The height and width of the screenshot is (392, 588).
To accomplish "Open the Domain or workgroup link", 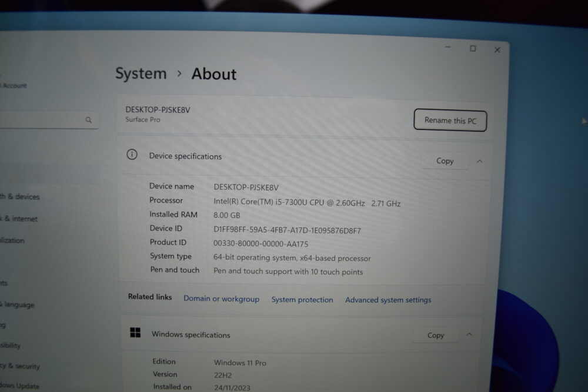I will (221, 299).
